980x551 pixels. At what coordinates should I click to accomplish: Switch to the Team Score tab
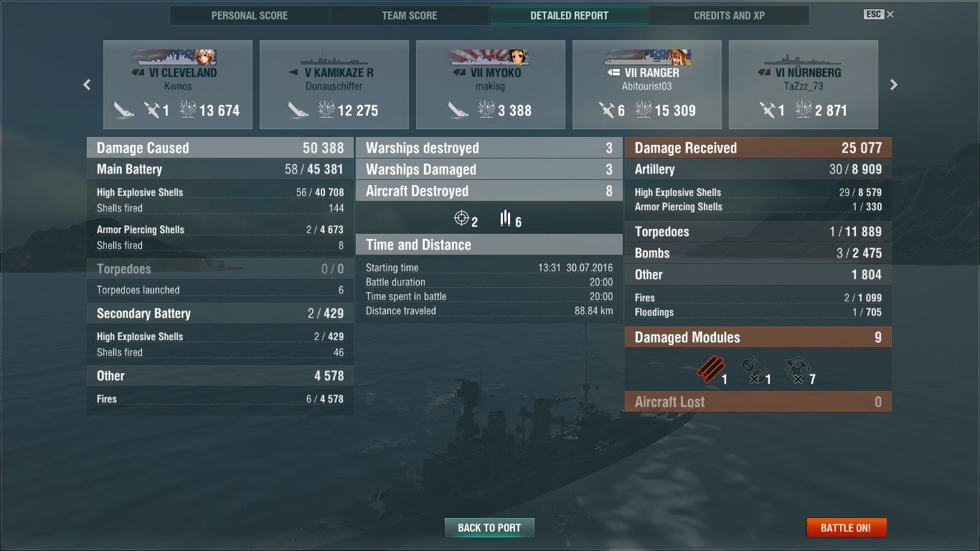coord(410,15)
